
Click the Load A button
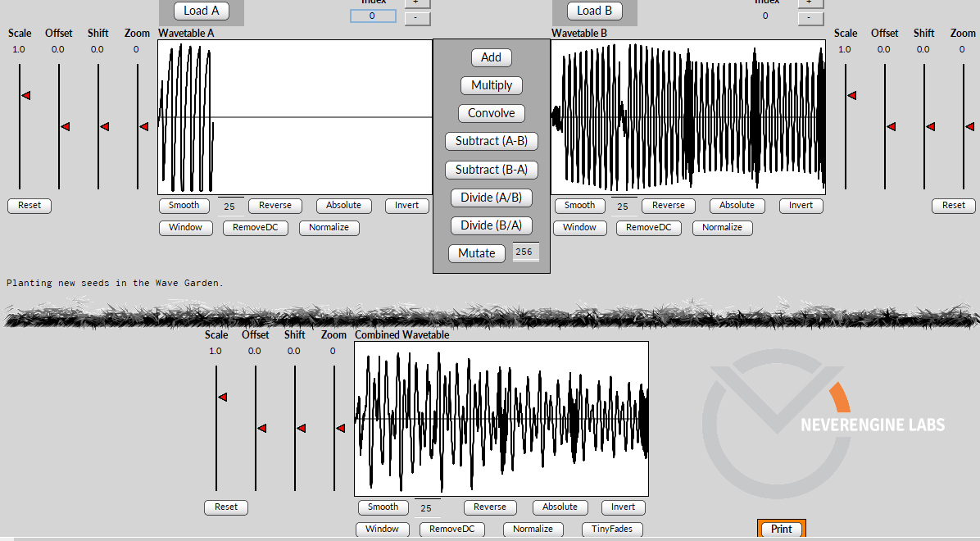pyautogui.click(x=202, y=11)
